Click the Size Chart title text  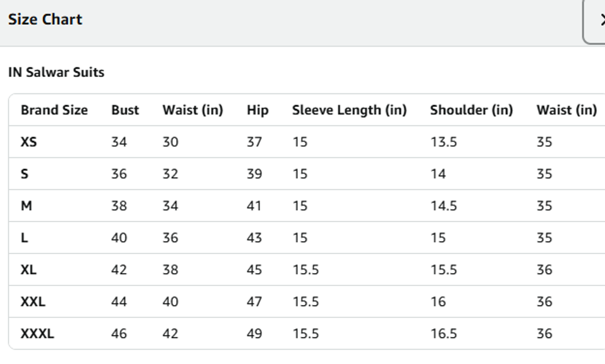point(45,19)
